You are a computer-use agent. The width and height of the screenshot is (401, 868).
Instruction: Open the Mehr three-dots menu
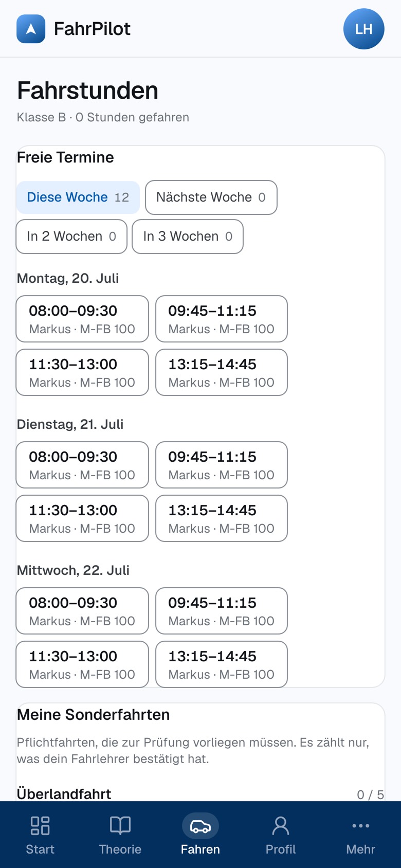[361, 825]
